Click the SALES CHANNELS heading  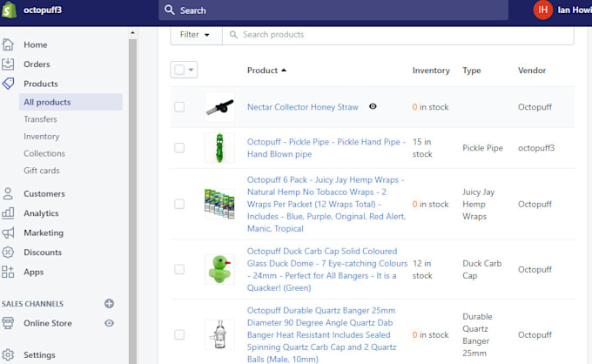tap(32, 304)
